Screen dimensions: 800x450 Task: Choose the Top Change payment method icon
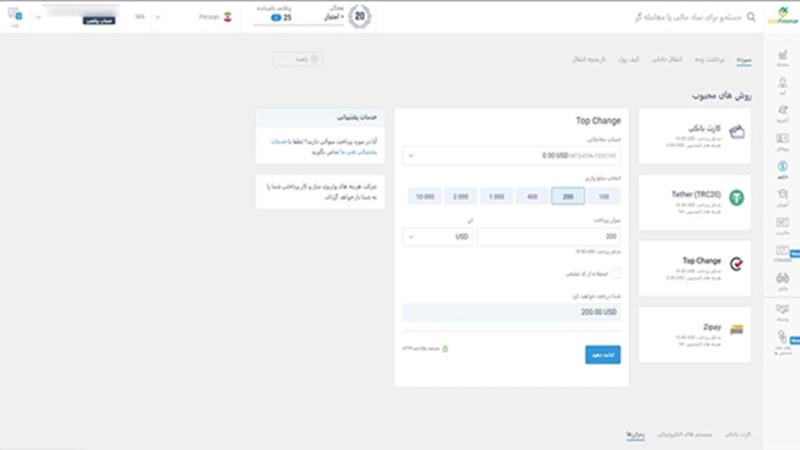(x=737, y=264)
